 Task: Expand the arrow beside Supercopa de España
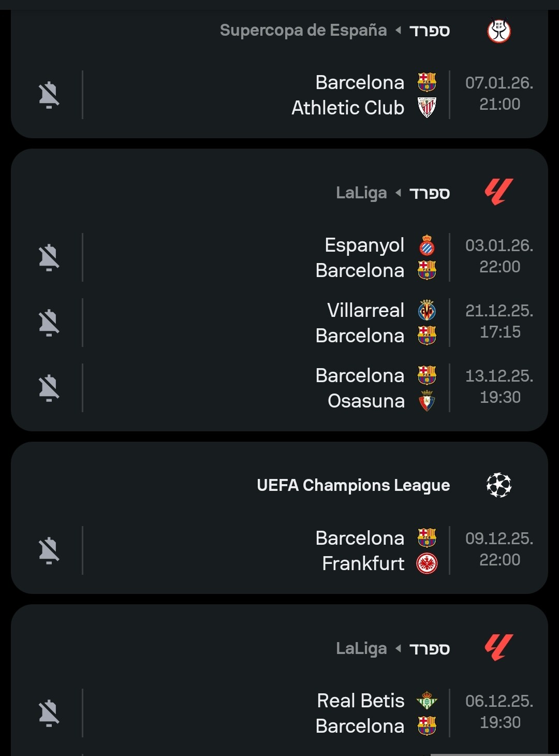pyautogui.click(x=399, y=31)
